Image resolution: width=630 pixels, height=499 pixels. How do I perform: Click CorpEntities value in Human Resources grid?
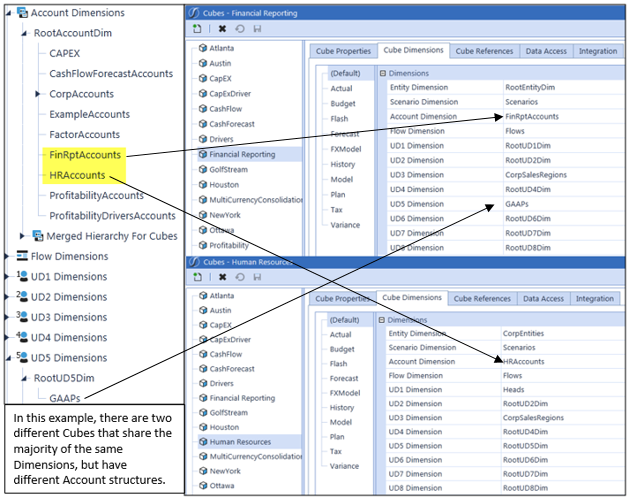[523, 333]
